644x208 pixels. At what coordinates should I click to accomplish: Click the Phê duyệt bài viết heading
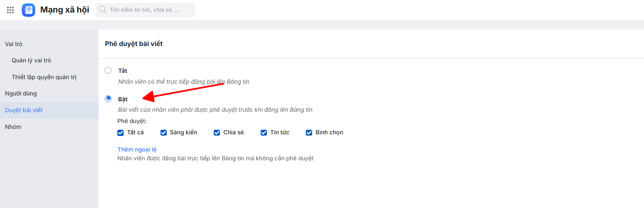[x=134, y=44]
